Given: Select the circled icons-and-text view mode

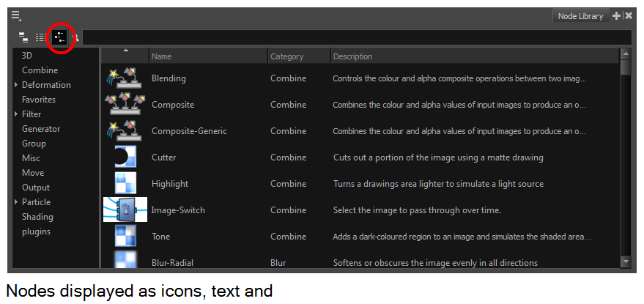Looking at the screenshot, I should 61,37.
